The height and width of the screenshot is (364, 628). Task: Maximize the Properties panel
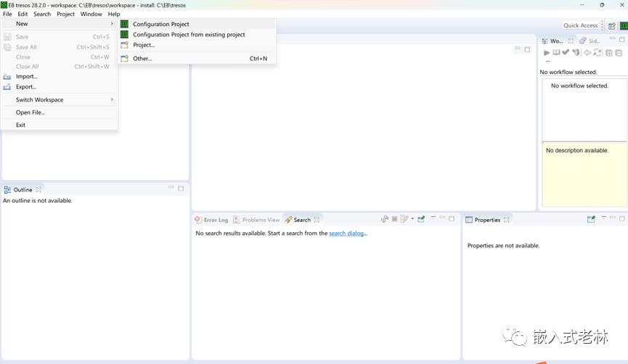click(622, 219)
